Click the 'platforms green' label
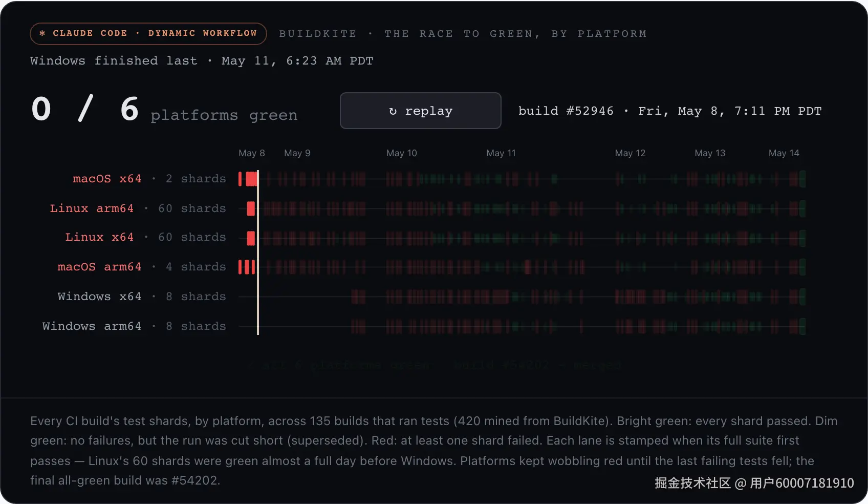Image resolution: width=868 pixels, height=504 pixels. click(224, 115)
